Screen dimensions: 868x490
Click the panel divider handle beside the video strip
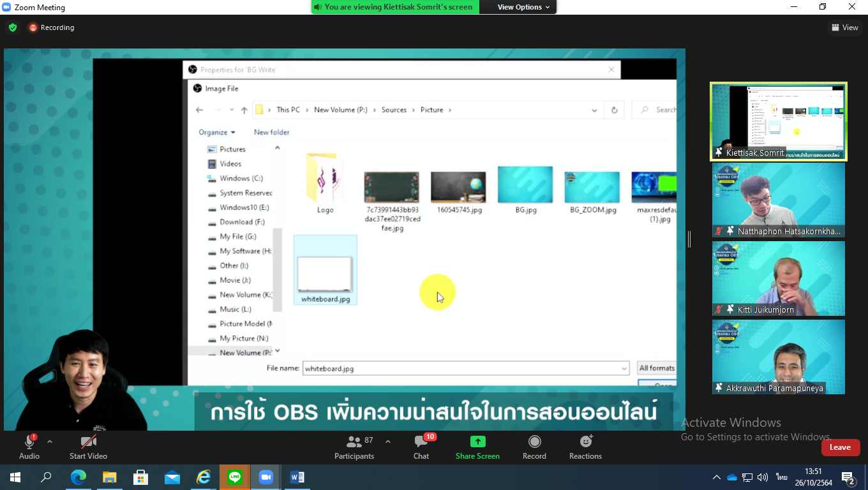pos(689,239)
